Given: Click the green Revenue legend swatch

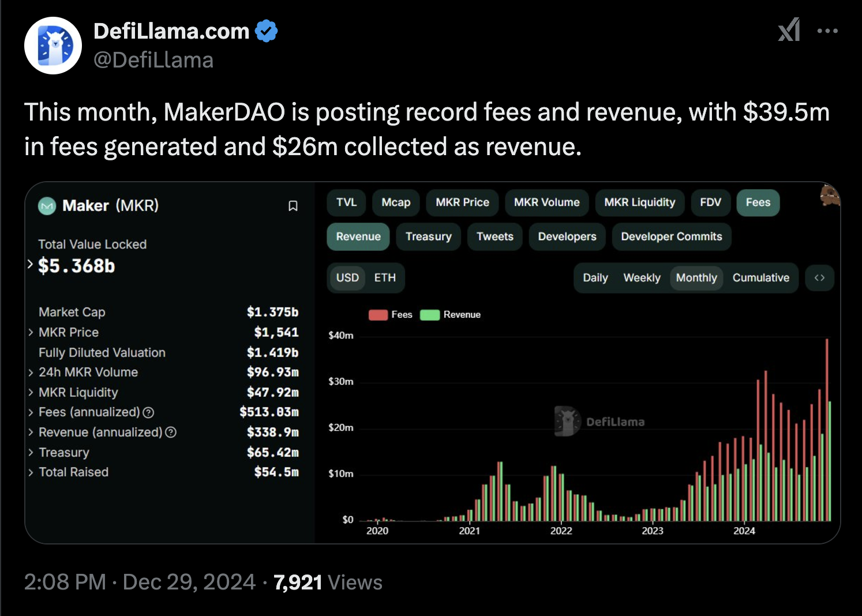Looking at the screenshot, I should (x=430, y=314).
